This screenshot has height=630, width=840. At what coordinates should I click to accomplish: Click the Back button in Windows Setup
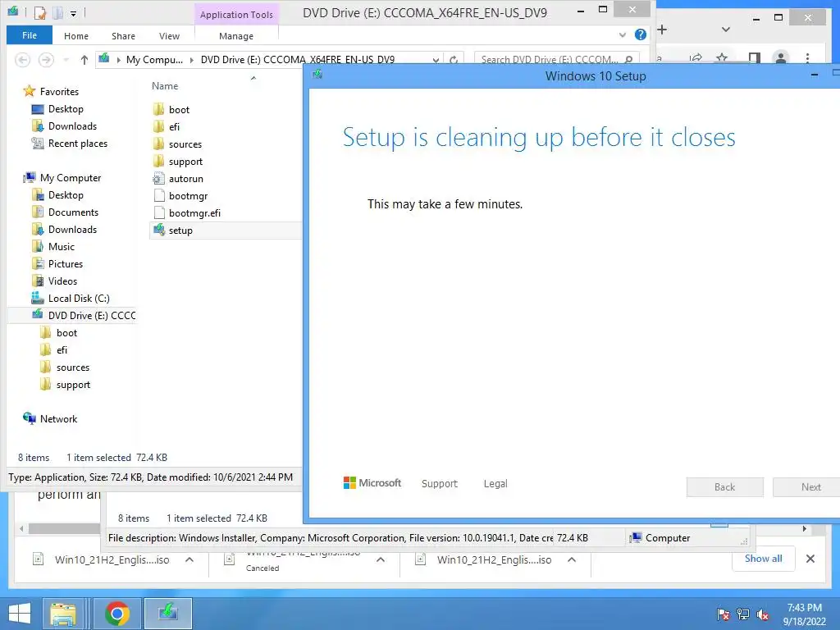click(x=725, y=487)
